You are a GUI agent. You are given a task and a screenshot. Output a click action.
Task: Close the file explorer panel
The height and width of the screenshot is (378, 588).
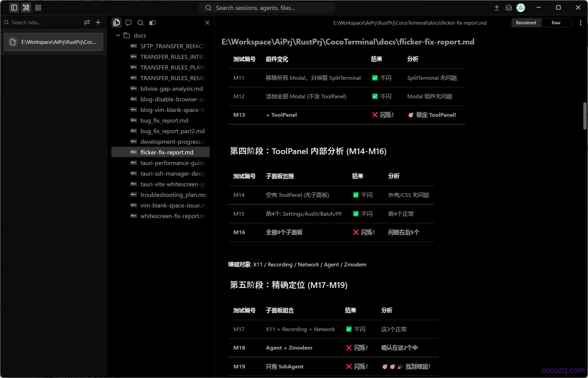coord(207,23)
